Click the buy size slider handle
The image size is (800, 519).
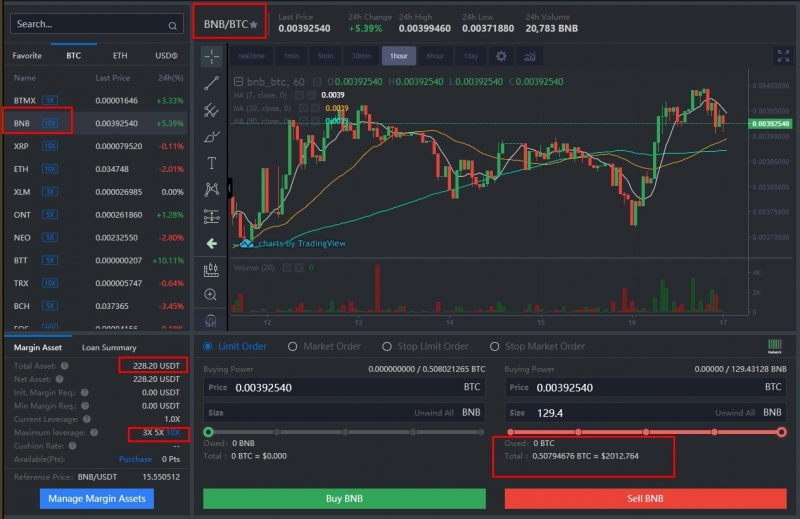pos(208,432)
